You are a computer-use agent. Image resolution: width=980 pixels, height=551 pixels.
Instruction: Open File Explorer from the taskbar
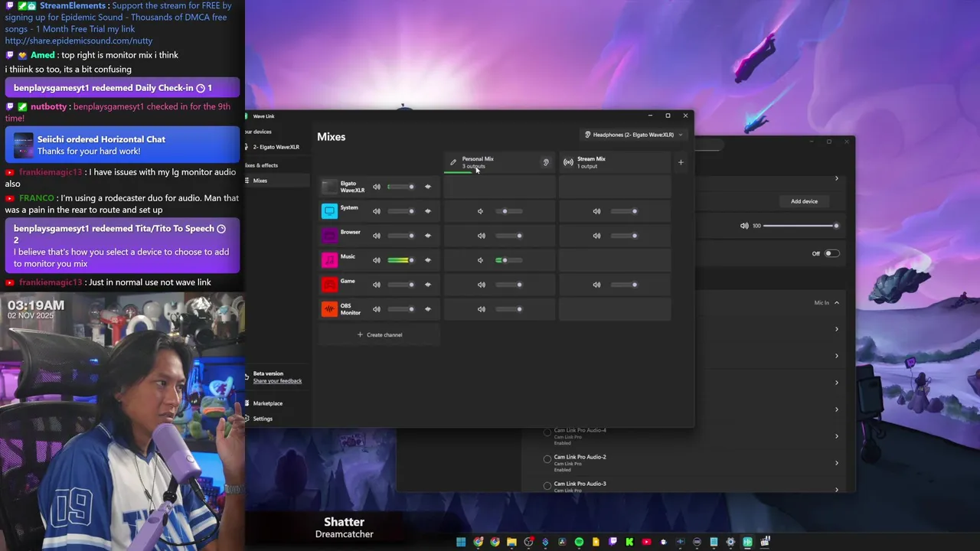(x=511, y=543)
